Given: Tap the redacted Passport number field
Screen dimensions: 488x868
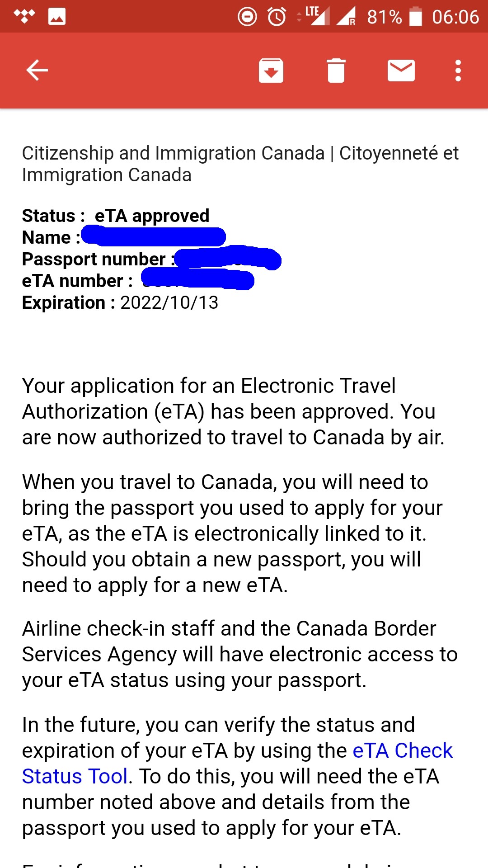Looking at the screenshot, I should 228,259.
